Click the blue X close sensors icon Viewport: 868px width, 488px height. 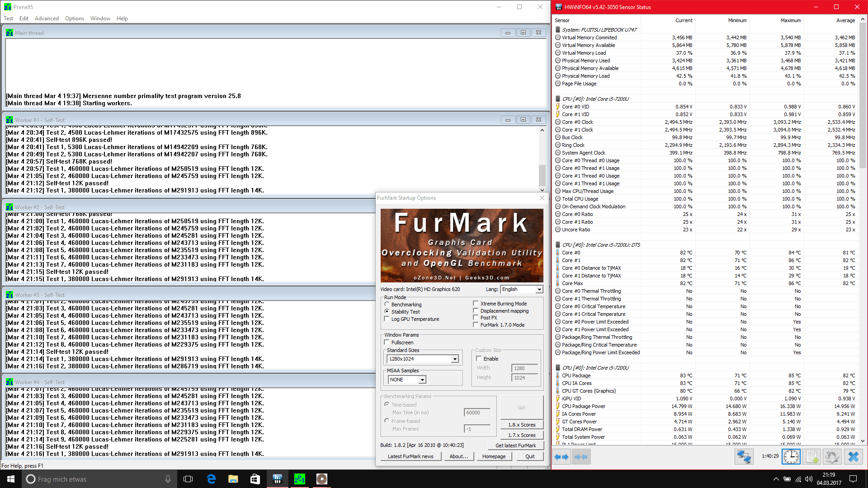pos(853,457)
